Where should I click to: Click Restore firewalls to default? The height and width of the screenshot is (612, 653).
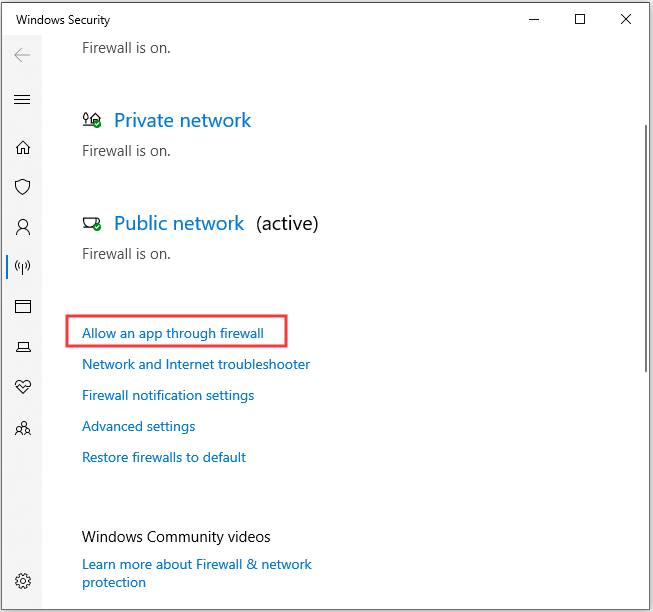164,457
